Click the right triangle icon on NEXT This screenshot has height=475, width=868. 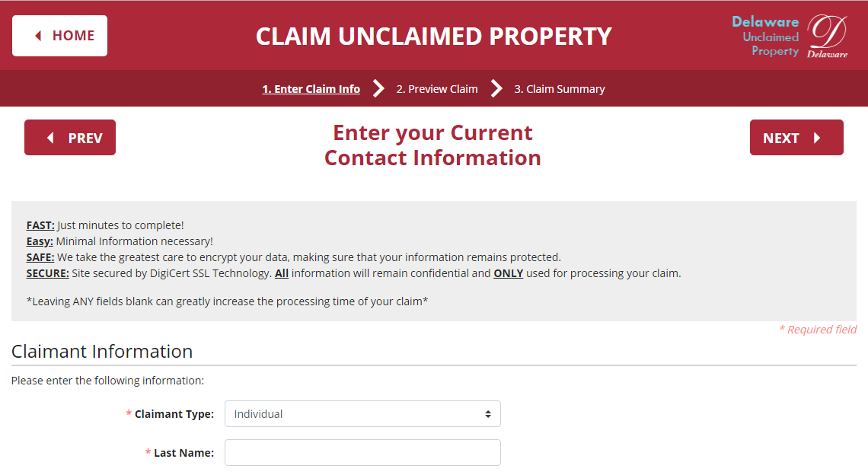pyautogui.click(x=817, y=138)
